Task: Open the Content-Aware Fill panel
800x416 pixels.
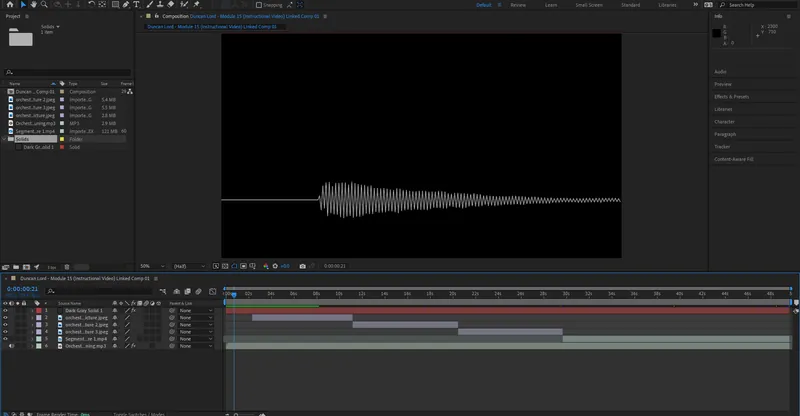Action: [x=733, y=159]
